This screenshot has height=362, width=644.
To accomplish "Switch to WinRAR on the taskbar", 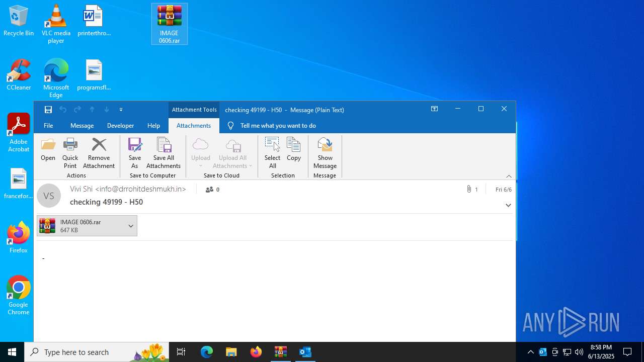I will (x=281, y=352).
